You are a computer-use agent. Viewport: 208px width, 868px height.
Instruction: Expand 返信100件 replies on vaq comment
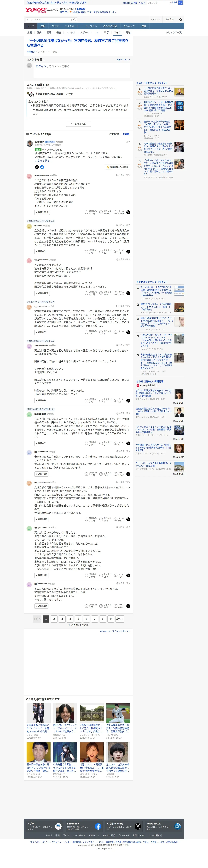point(42,293)
